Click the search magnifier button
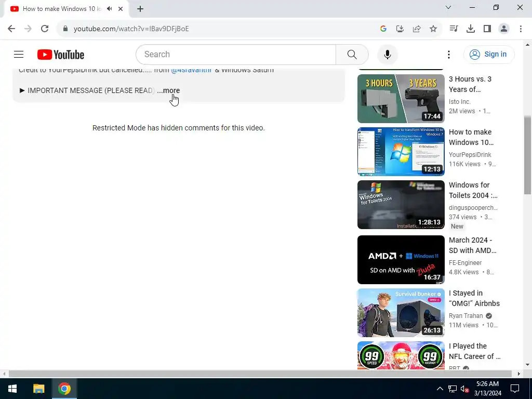Viewport: 532px width, 399px height. [352, 54]
